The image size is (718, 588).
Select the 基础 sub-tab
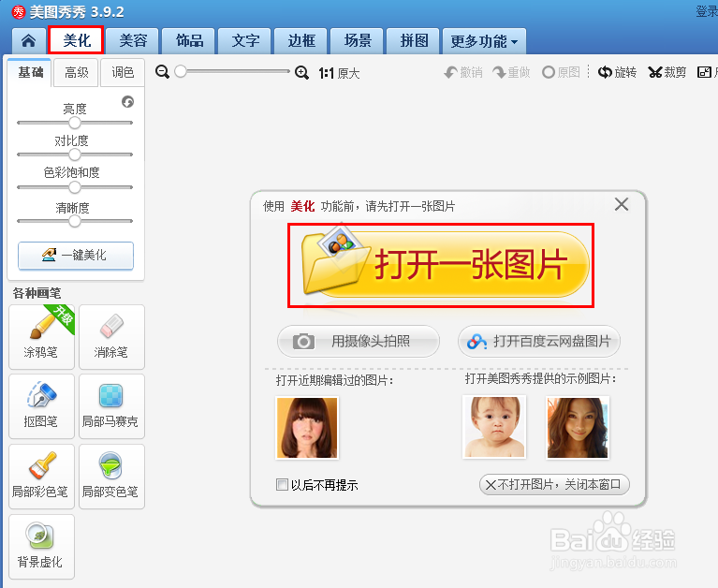[x=30, y=72]
